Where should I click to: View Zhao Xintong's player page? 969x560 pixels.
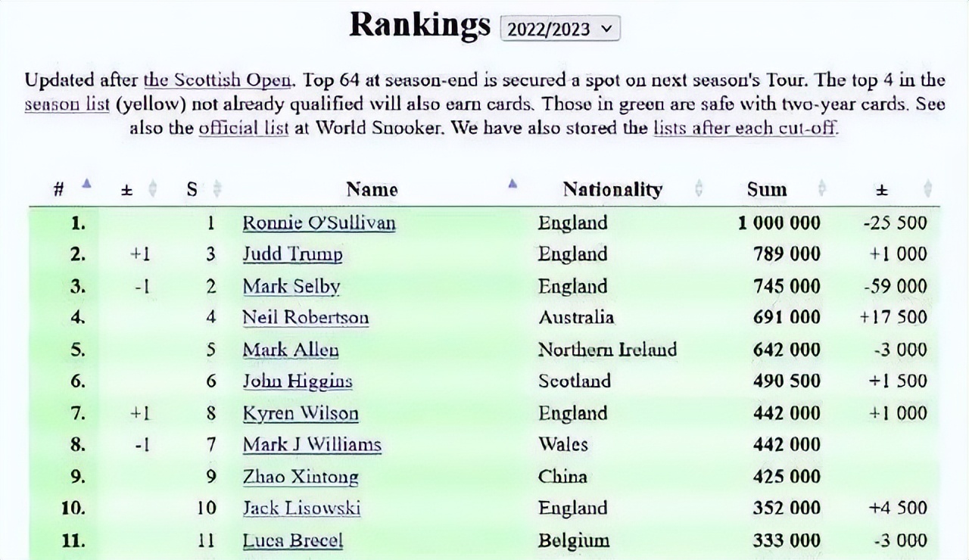[x=301, y=477]
